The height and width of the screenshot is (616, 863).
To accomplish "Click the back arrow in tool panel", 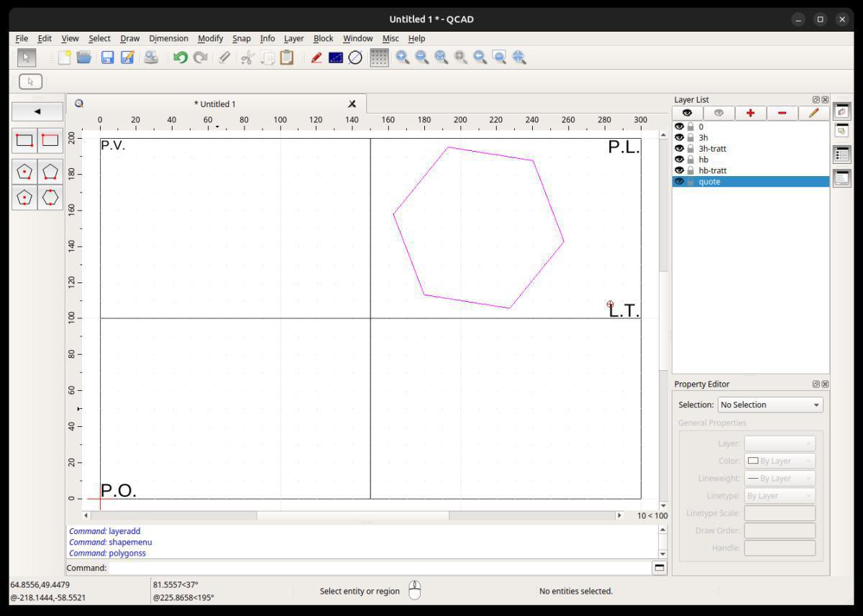I will pyautogui.click(x=37, y=111).
